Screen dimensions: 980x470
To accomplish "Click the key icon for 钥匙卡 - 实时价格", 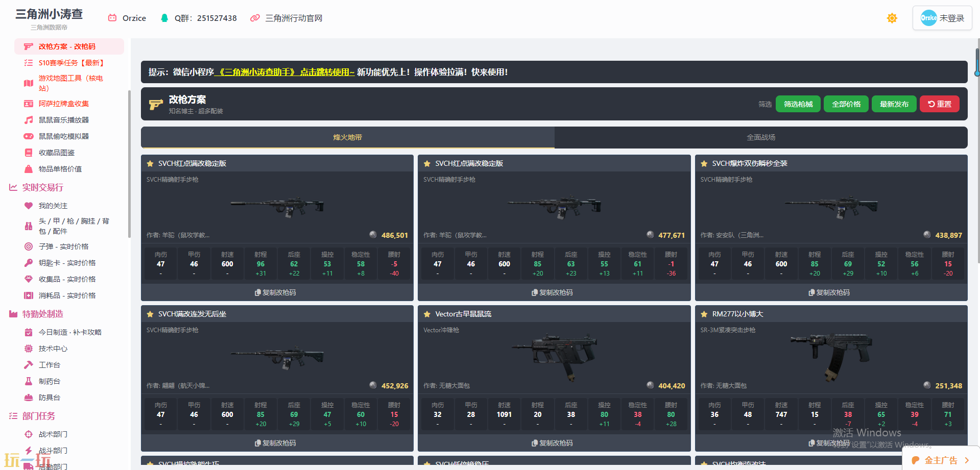I will click(x=29, y=263).
